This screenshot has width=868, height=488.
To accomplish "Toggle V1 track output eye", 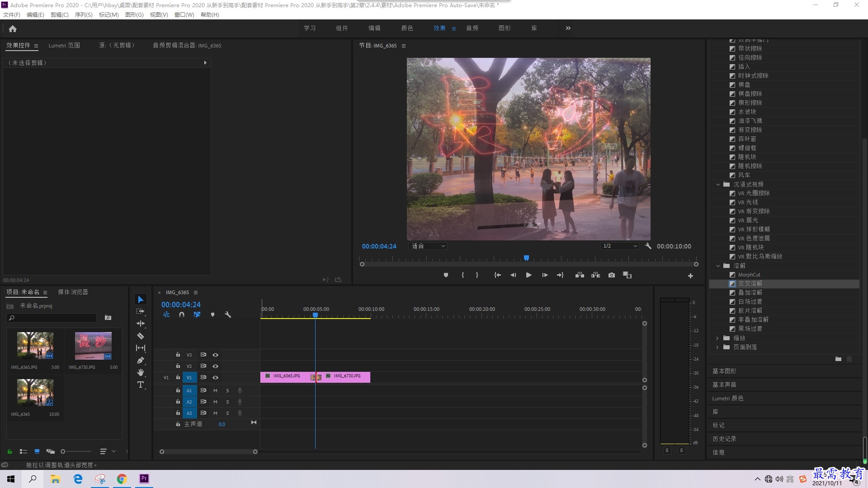I will coord(216,378).
